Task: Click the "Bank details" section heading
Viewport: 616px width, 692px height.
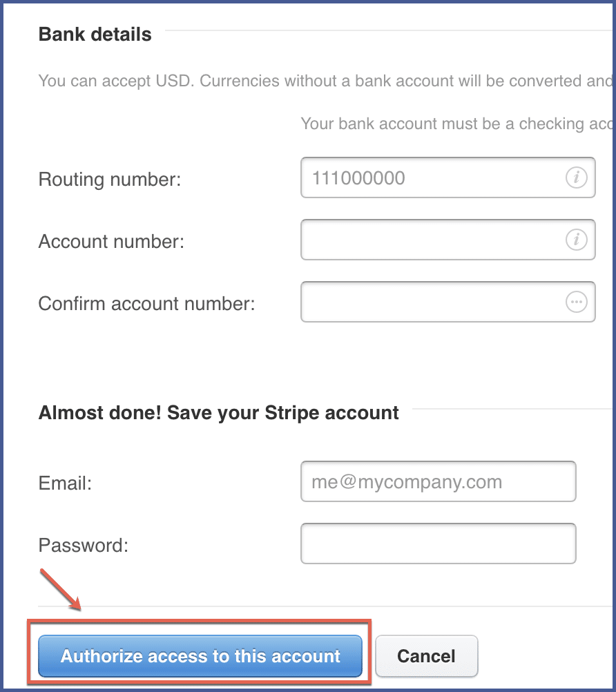Action: pyautogui.click(x=95, y=34)
